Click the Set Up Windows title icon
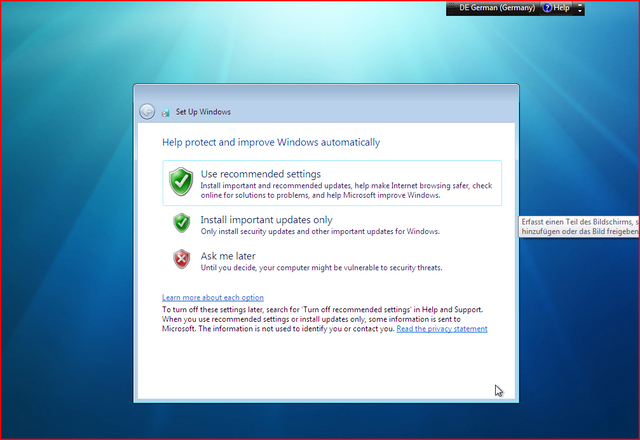 (166, 112)
